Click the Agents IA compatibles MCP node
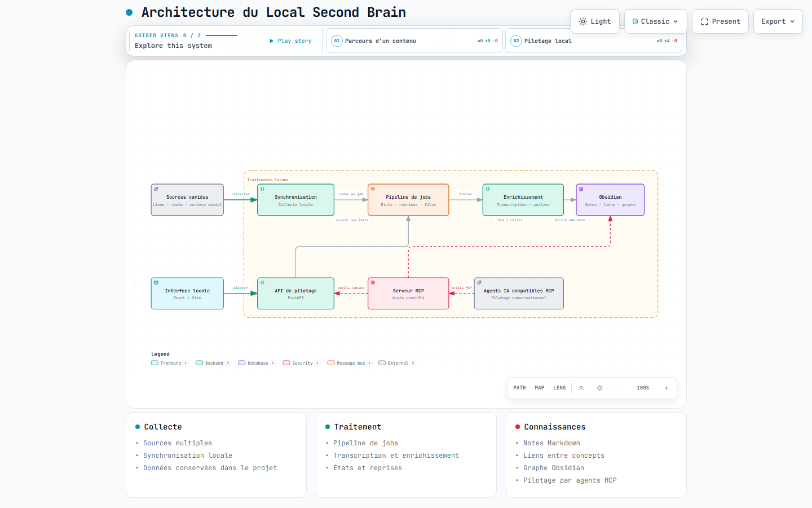Screen dimensions: 812x508 point(519,294)
